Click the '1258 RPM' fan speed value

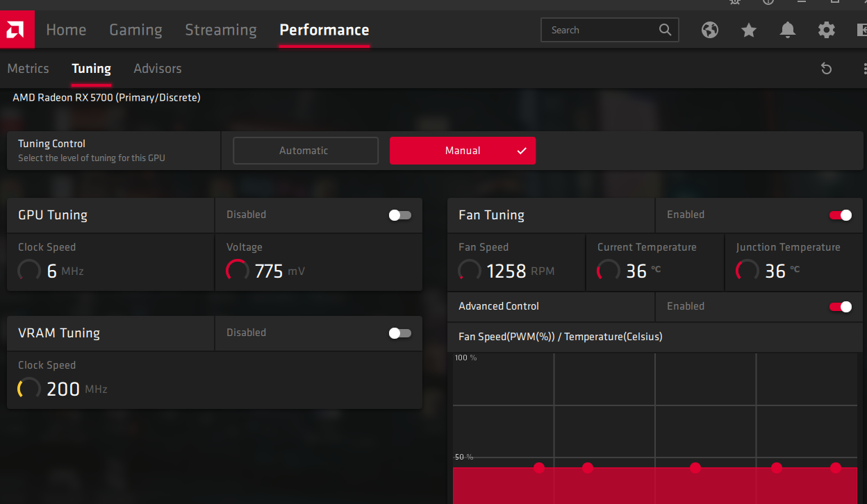coord(521,271)
